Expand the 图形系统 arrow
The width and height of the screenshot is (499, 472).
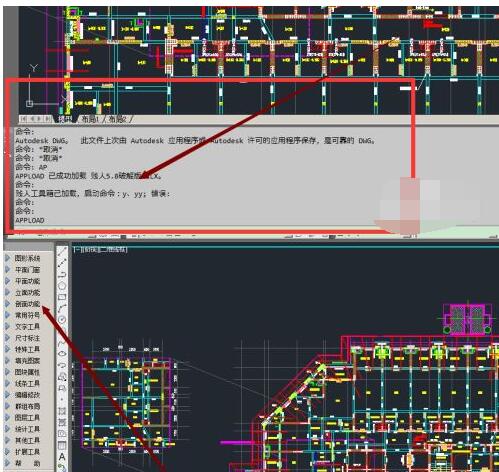click(8, 258)
